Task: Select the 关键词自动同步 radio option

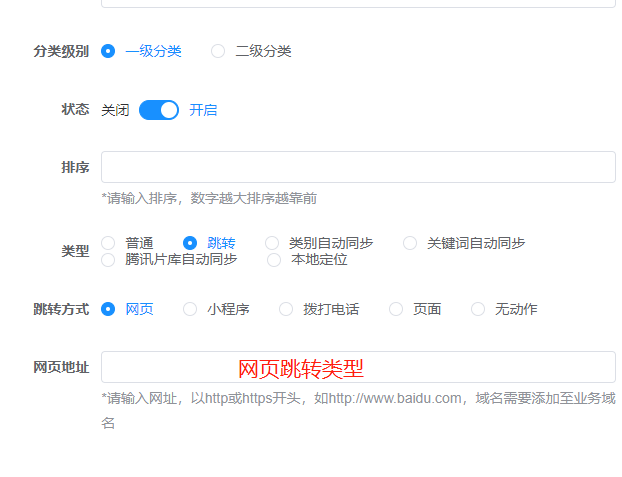Action: pos(410,243)
